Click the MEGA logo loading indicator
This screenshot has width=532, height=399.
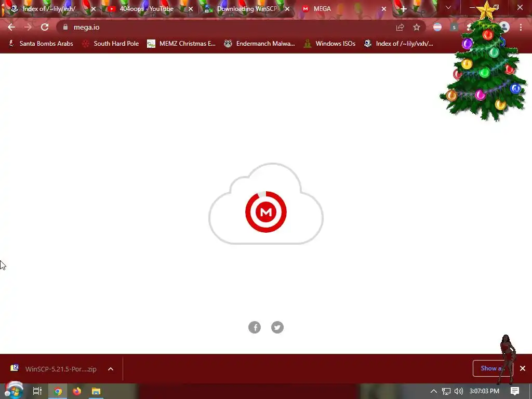[x=266, y=212]
